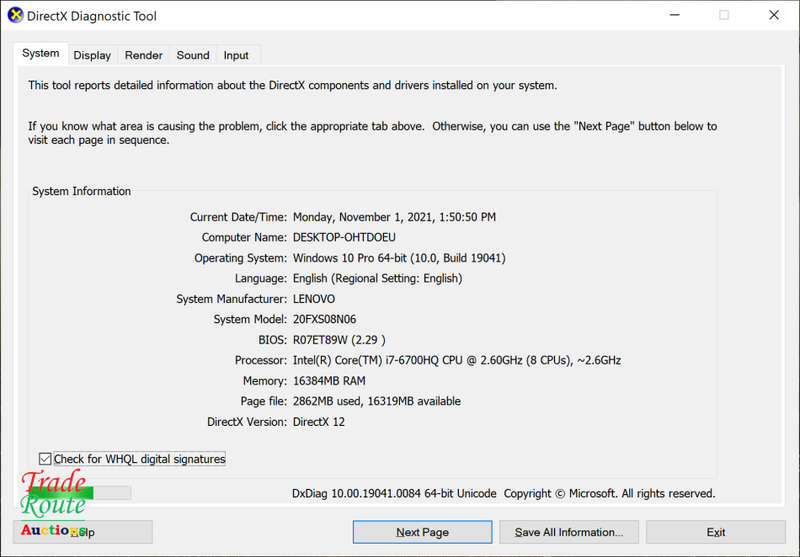This screenshot has height=557, width=800.
Task: Select the Sound tab
Action: (x=193, y=55)
